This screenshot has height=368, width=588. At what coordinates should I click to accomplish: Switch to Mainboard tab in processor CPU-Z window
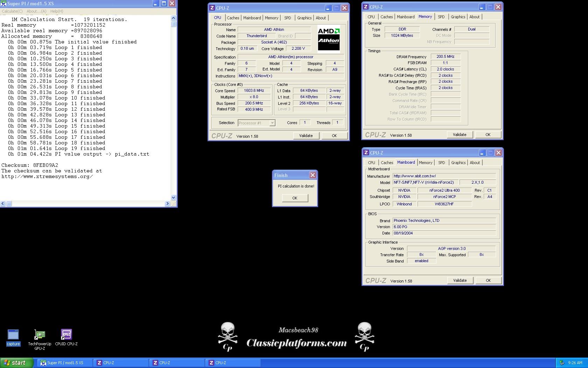[x=252, y=18]
